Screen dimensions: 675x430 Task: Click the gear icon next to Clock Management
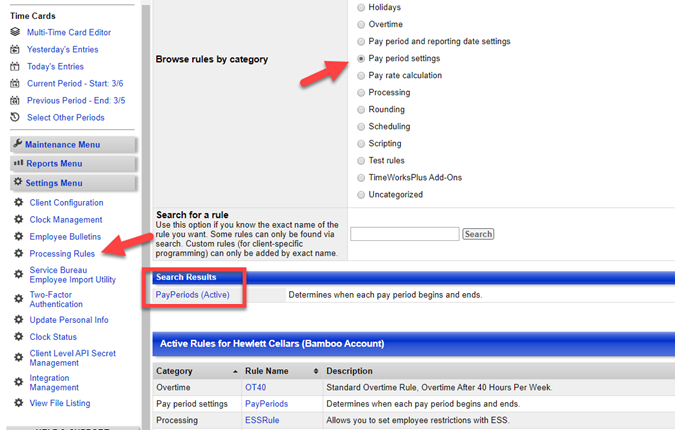18,220
